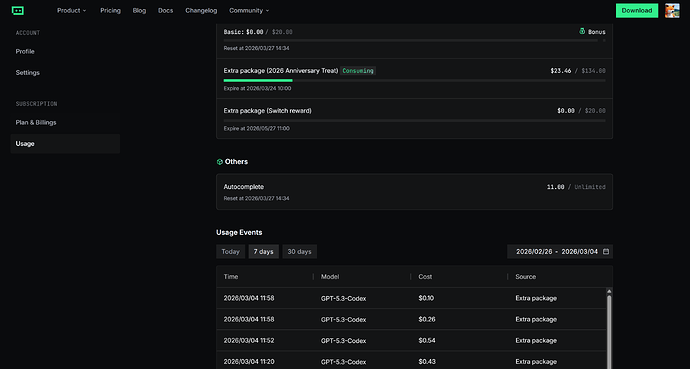Screen dimensions: 690x369
Task: Filter usage events by 30 days
Action: (299, 252)
